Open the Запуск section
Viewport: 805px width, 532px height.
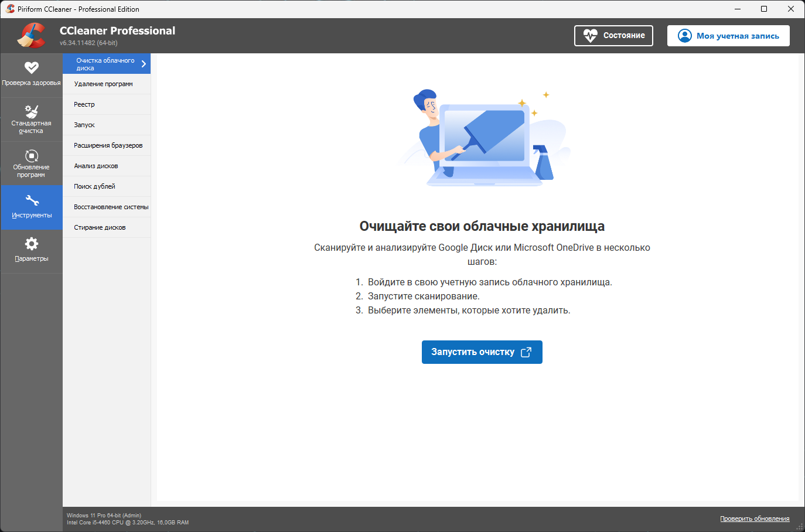pos(84,125)
